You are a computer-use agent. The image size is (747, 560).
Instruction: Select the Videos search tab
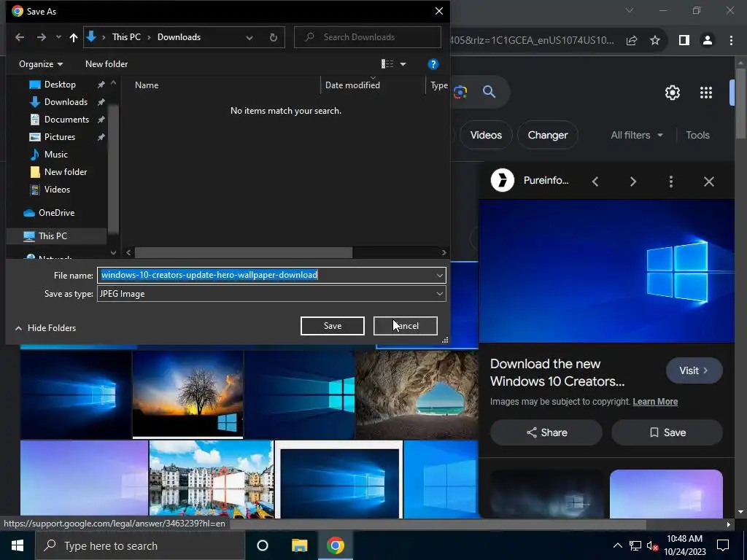click(486, 135)
